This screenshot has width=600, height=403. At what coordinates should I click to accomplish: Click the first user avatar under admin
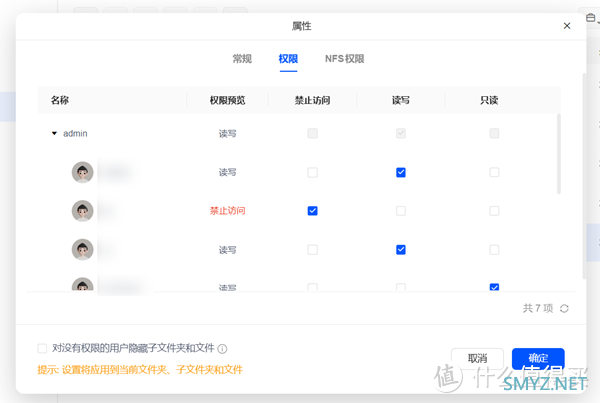pos(83,172)
